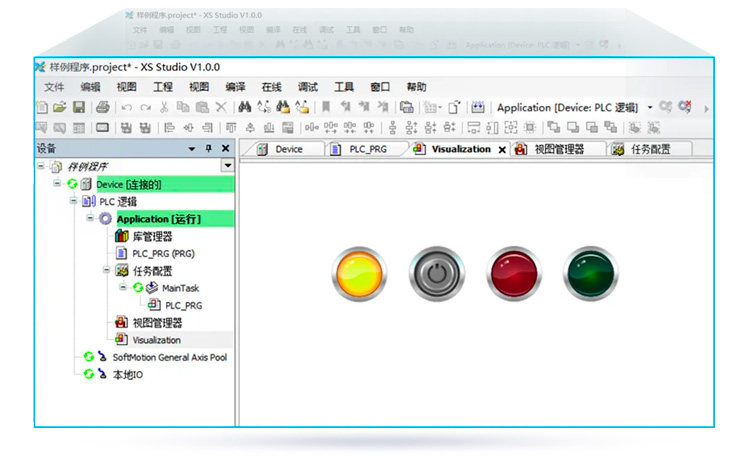750x456 pixels.
Task: Open the 窗口 menu
Action: [x=380, y=87]
